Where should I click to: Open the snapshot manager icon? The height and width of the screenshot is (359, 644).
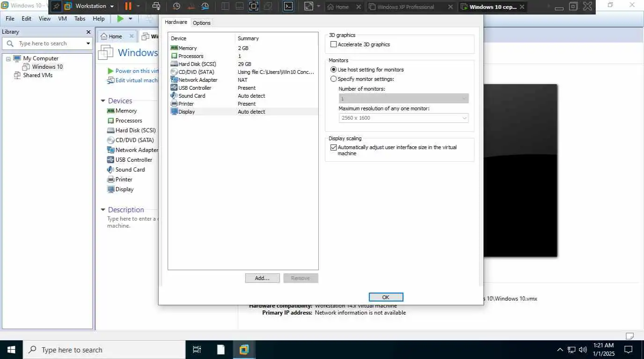[x=205, y=7]
